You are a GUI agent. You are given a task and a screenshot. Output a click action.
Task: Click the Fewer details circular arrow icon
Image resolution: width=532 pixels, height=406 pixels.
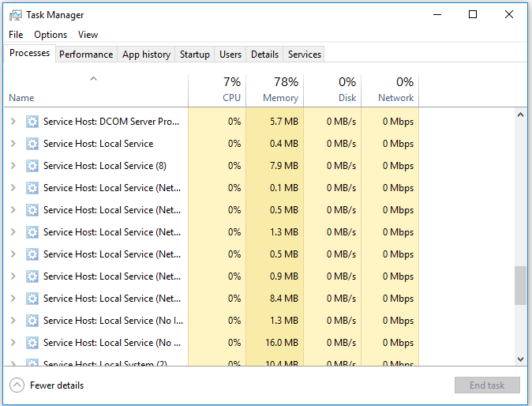tap(17, 385)
